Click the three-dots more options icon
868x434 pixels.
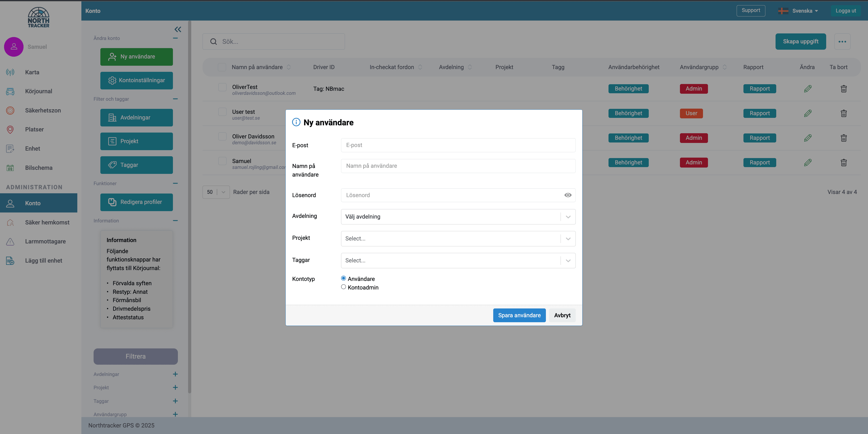pos(842,41)
